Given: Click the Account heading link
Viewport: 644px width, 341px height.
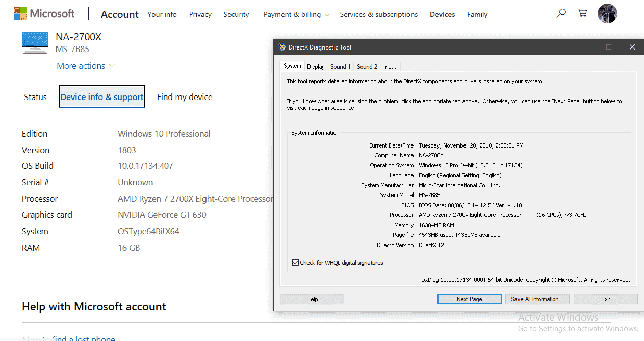Looking at the screenshot, I should [120, 14].
